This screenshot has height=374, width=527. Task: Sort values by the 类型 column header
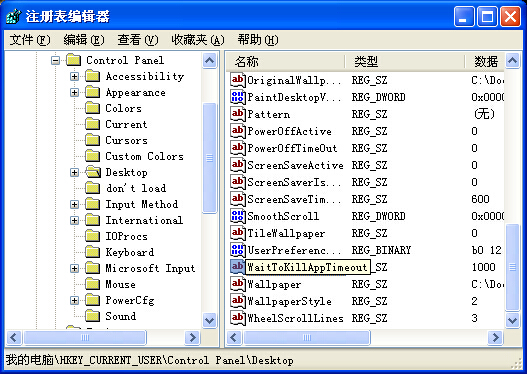tap(405, 61)
